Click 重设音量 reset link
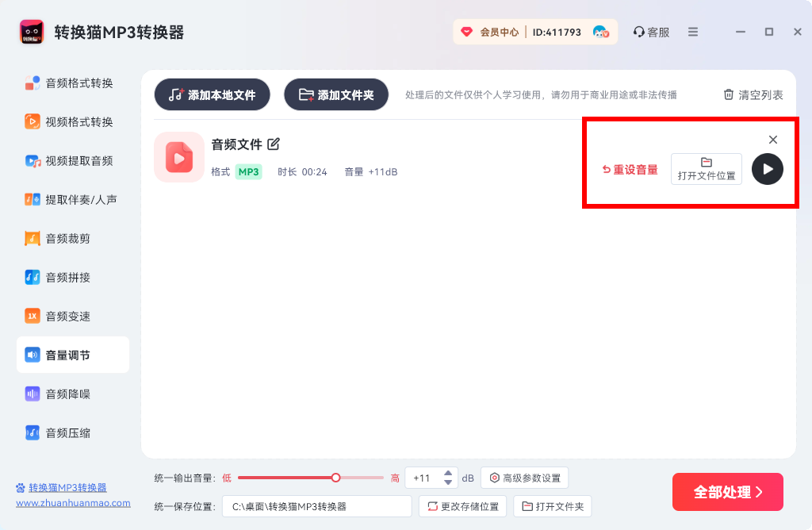Screen dimensions: 812x530 point(630,170)
